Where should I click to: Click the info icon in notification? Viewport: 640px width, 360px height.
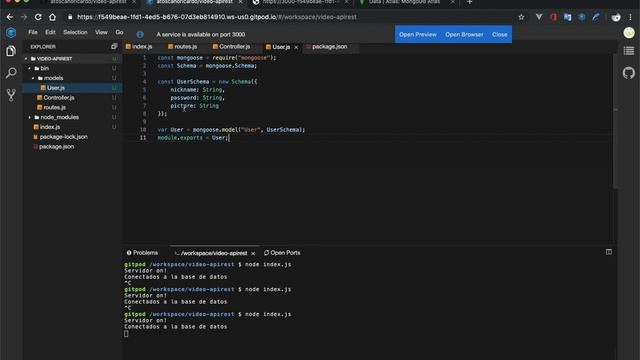[x=140, y=35]
